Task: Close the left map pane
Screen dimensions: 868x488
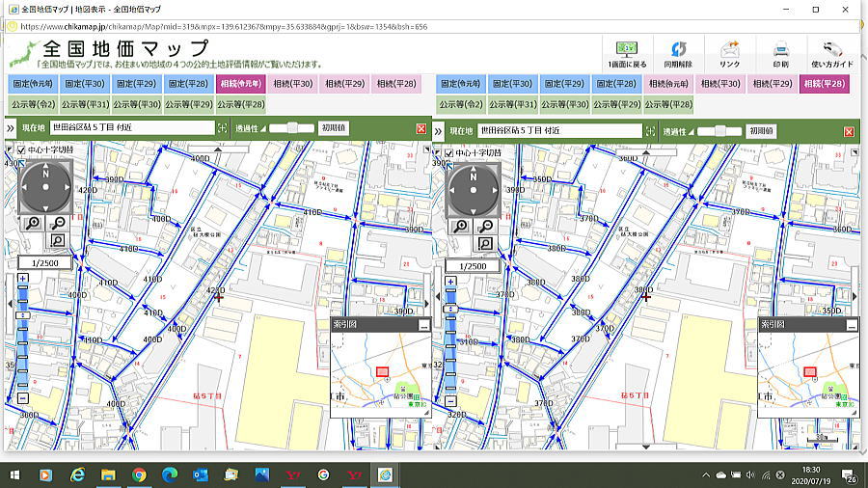Action: pyautogui.click(x=421, y=128)
